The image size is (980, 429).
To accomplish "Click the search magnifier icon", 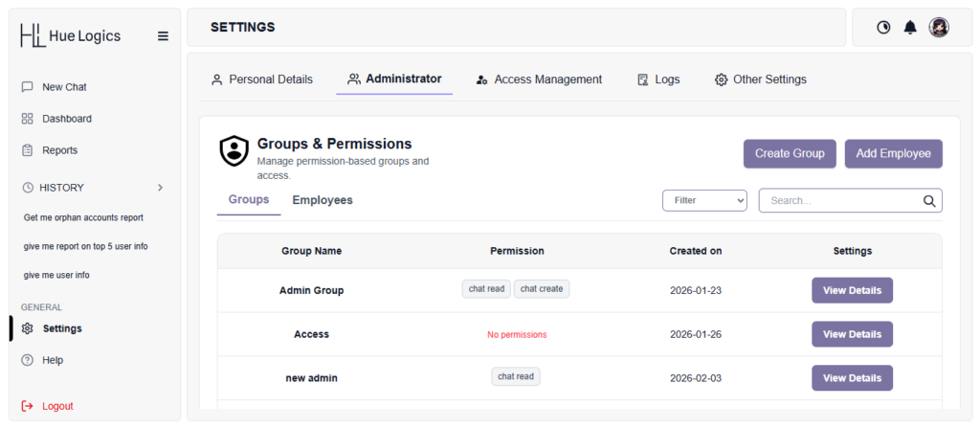I will pyautogui.click(x=928, y=201).
